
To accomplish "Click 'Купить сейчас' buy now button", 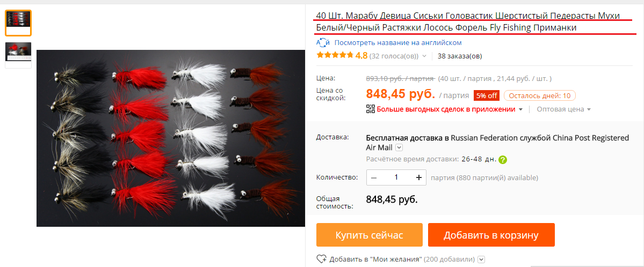I will click(369, 235).
